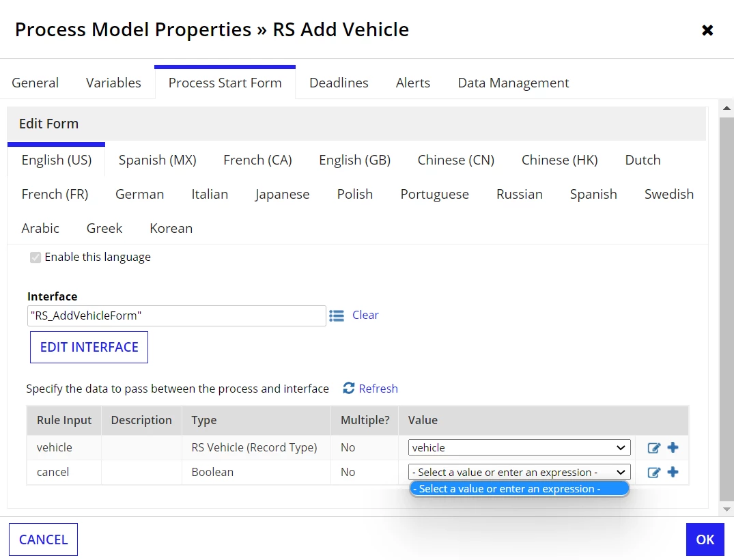Screen dimensions: 734x560
Task: Select the Swedish language tab
Action: tap(669, 195)
